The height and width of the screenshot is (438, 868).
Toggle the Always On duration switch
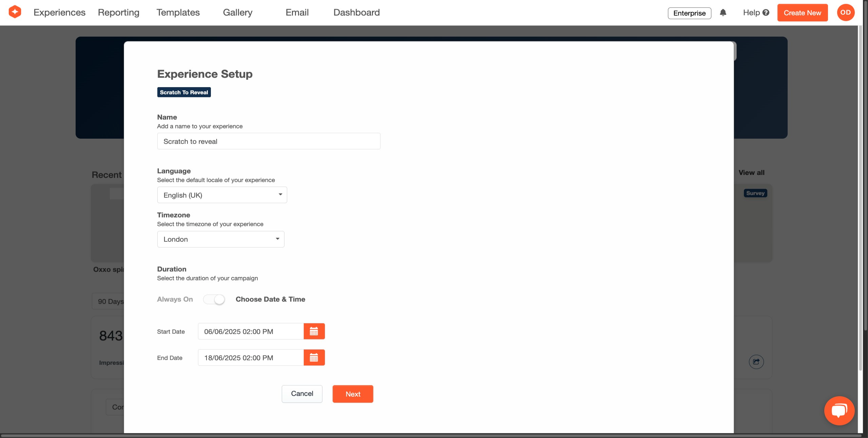tap(214, 299)
